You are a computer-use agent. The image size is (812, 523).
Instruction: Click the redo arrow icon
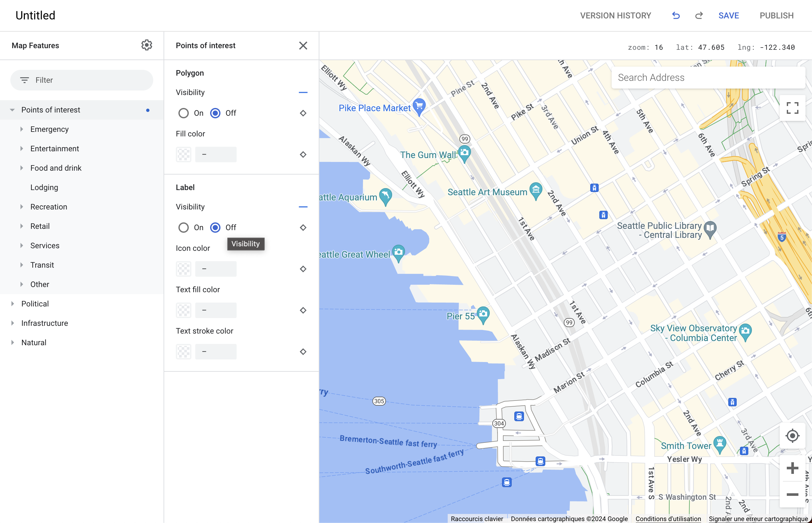[x=699, y=16]
